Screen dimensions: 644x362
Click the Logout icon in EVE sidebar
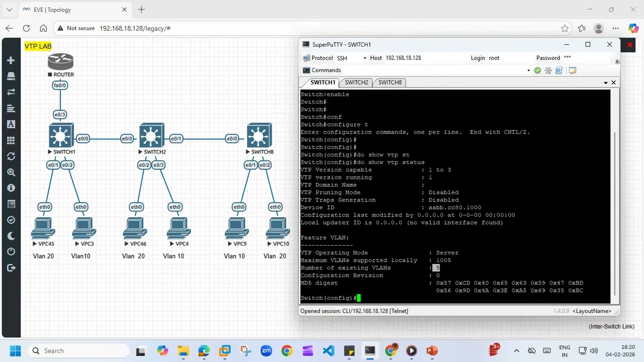click(x=11, y=268)
